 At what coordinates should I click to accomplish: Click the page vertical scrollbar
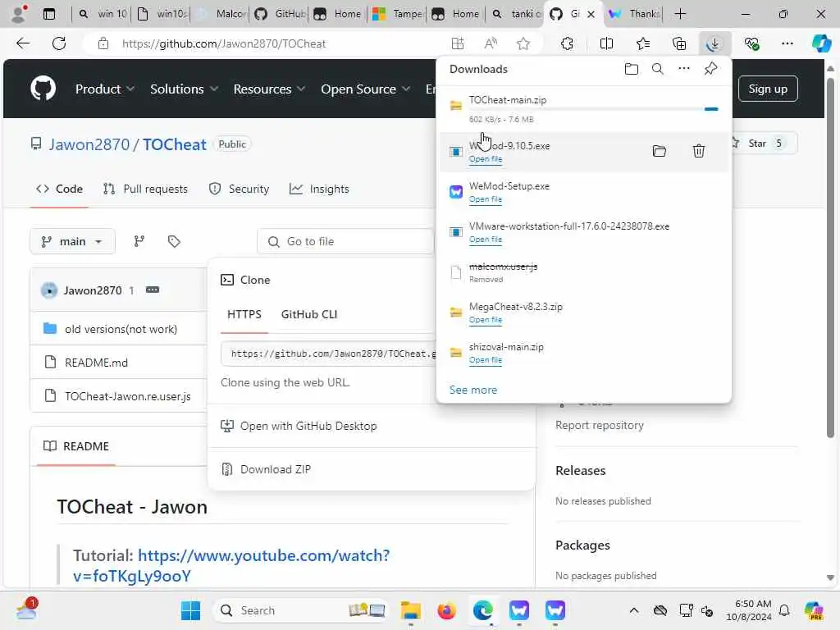(830, 257)
